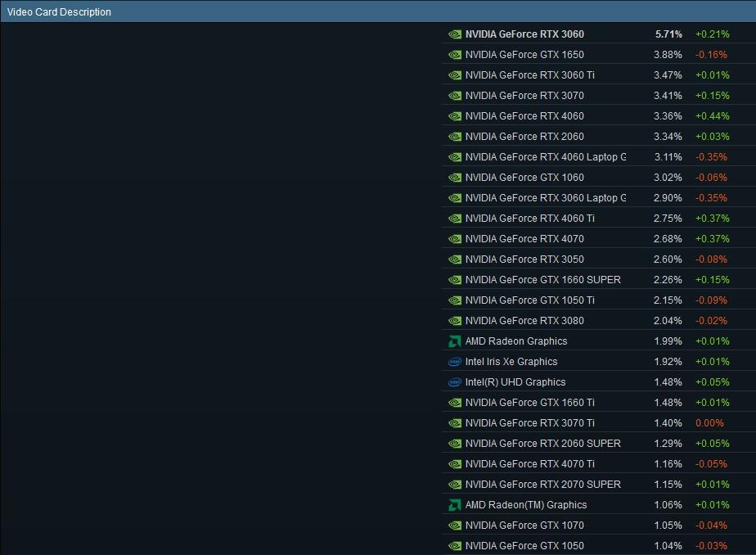Select the NVIDIA GeForce RTX 3060 row
The width and height of the screenshot is (756, 555).
point(524,34)
